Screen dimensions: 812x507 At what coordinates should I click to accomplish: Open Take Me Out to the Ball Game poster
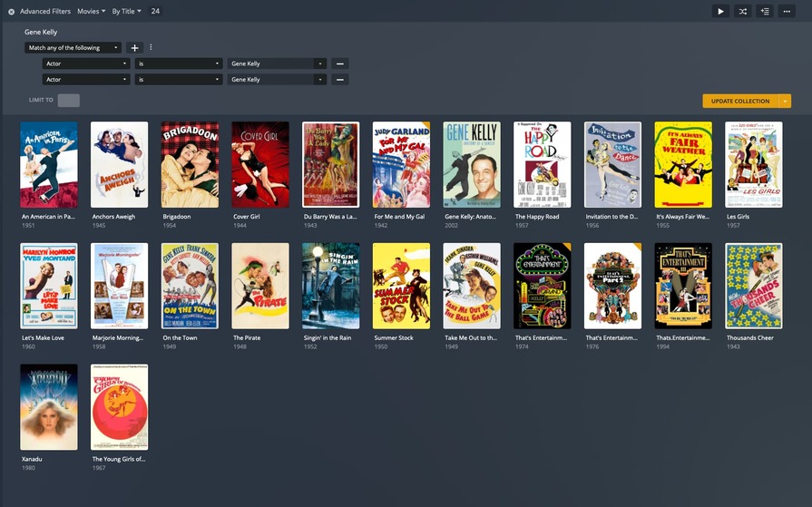[x=472, y=286]
